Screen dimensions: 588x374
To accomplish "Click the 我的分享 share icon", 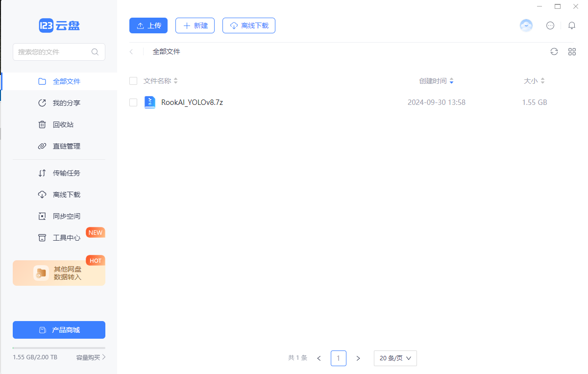I will [42, 103].
